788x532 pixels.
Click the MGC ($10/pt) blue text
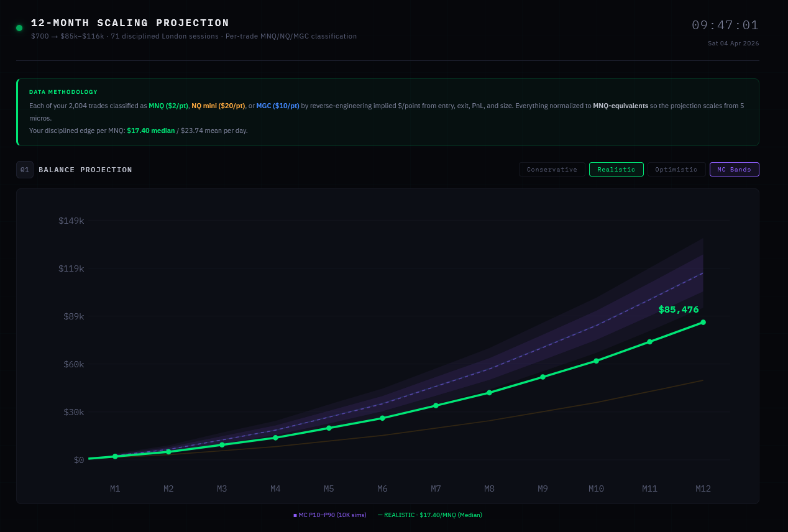278,106
